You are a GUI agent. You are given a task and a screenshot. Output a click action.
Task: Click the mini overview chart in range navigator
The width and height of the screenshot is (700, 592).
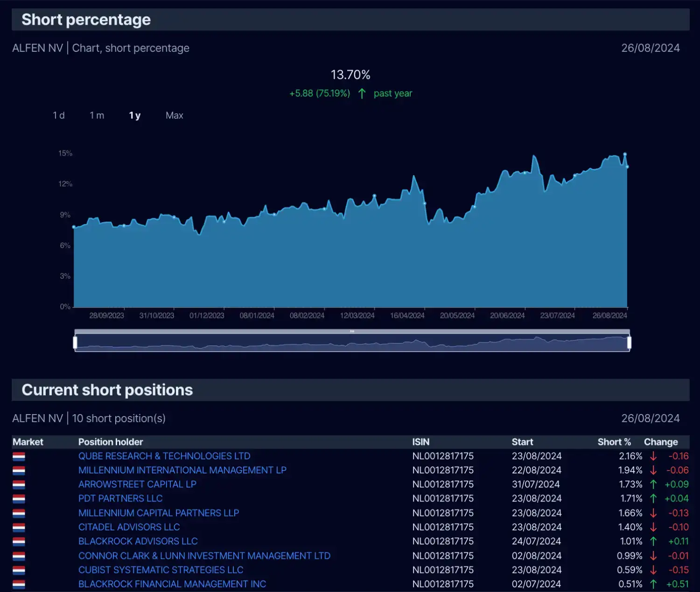(352, 343)
